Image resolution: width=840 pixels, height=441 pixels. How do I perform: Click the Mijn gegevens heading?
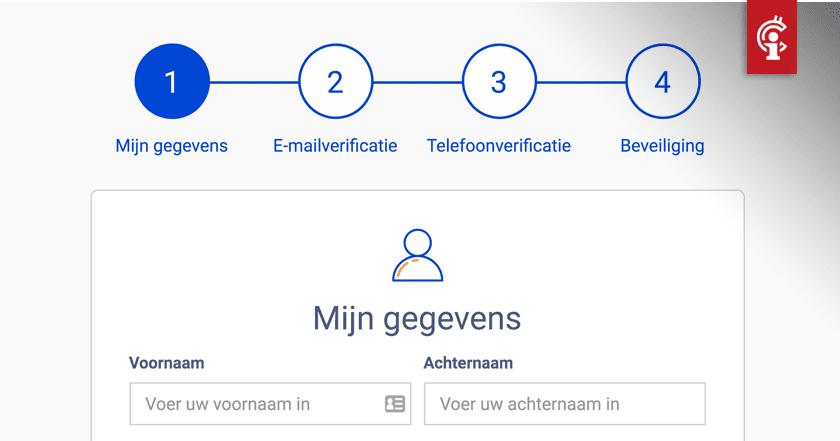(x=417, y=319)
